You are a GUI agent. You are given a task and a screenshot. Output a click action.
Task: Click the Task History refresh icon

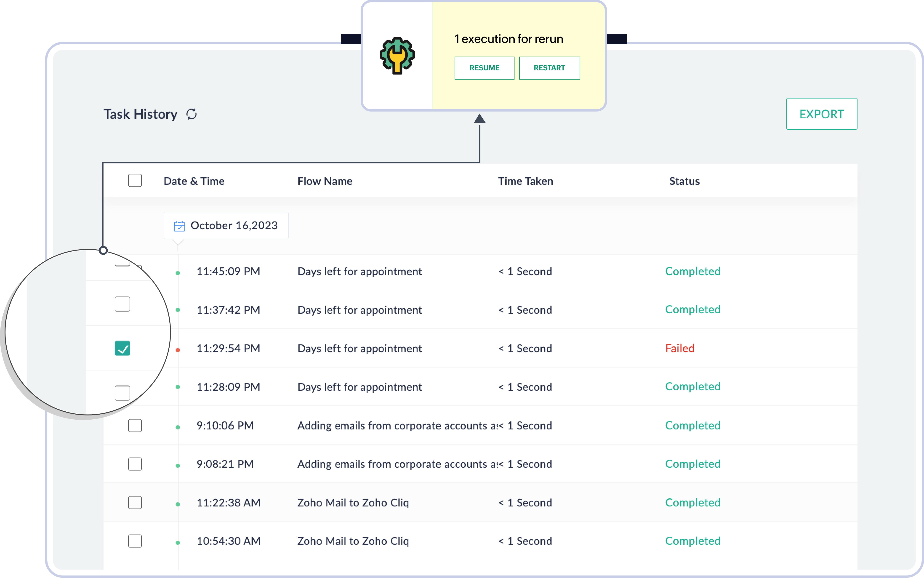192,114
